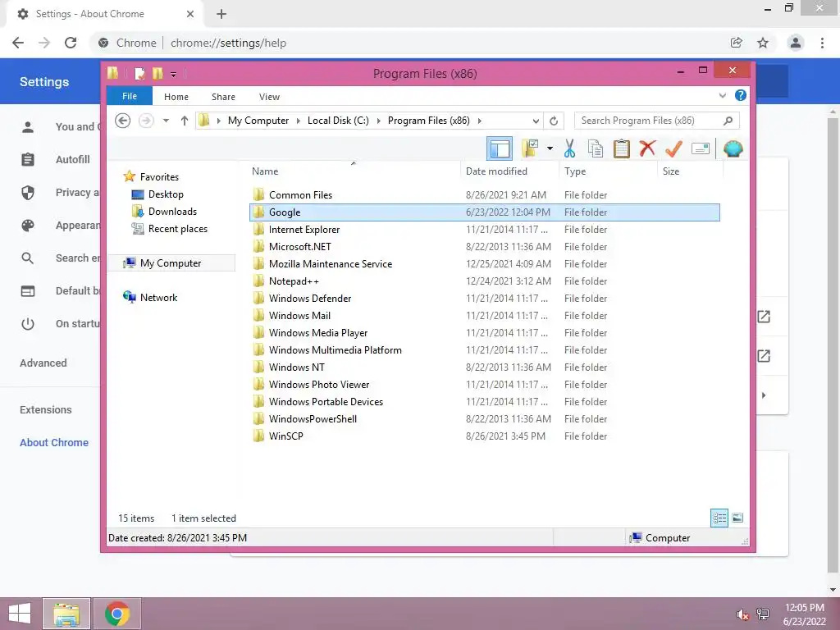This screenshot has height=630, width=840.
Task: Select the Google folder
Action: 485,212
